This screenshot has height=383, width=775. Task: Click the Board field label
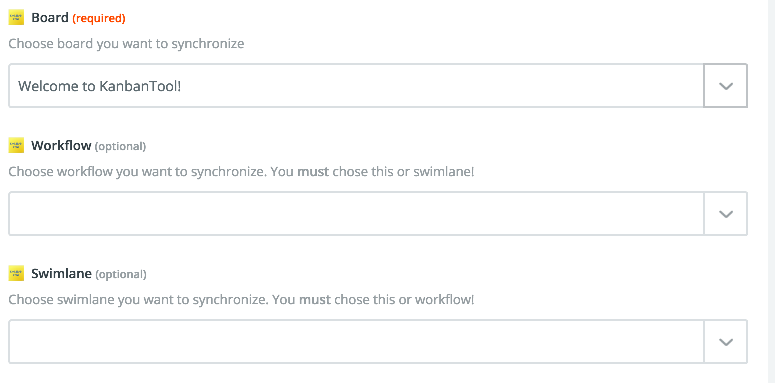50,18
